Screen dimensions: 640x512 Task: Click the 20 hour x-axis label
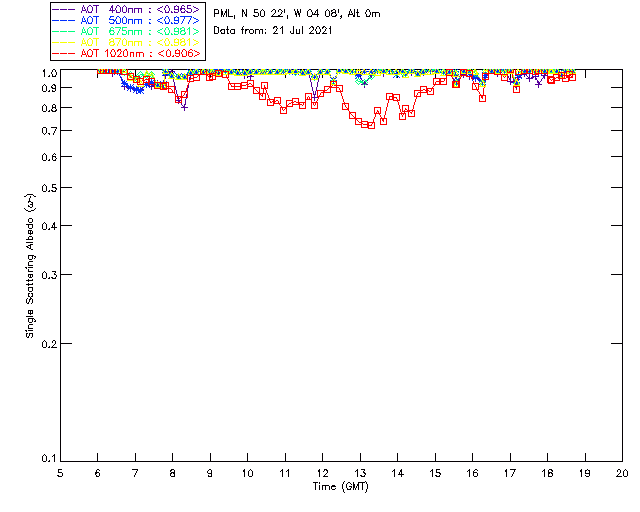click(622, 473)
